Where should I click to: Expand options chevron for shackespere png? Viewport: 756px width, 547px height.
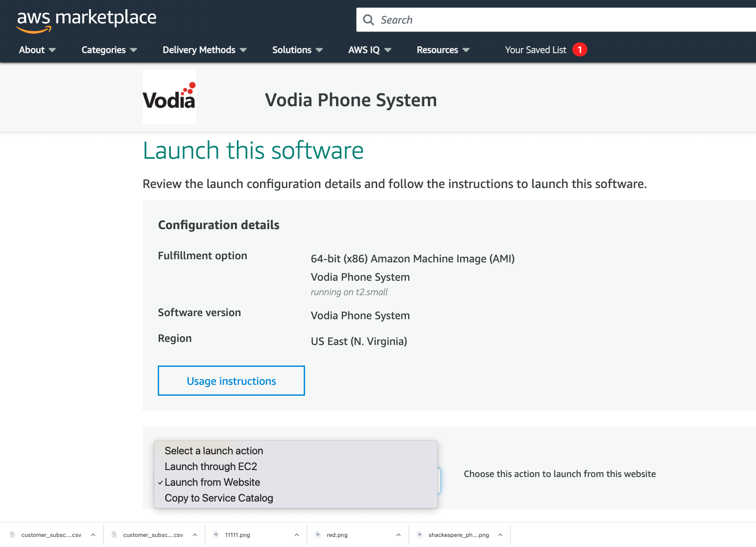[500, 535]
